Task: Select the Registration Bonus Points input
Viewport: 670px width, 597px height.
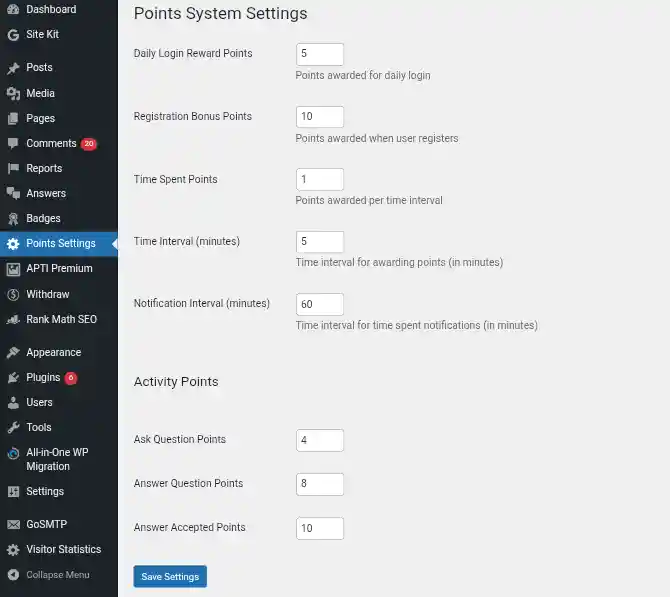Action: 320,117
